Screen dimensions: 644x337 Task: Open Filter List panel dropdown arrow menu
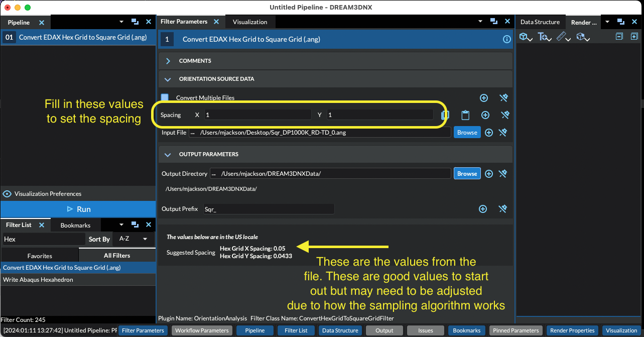coord(121,225)
